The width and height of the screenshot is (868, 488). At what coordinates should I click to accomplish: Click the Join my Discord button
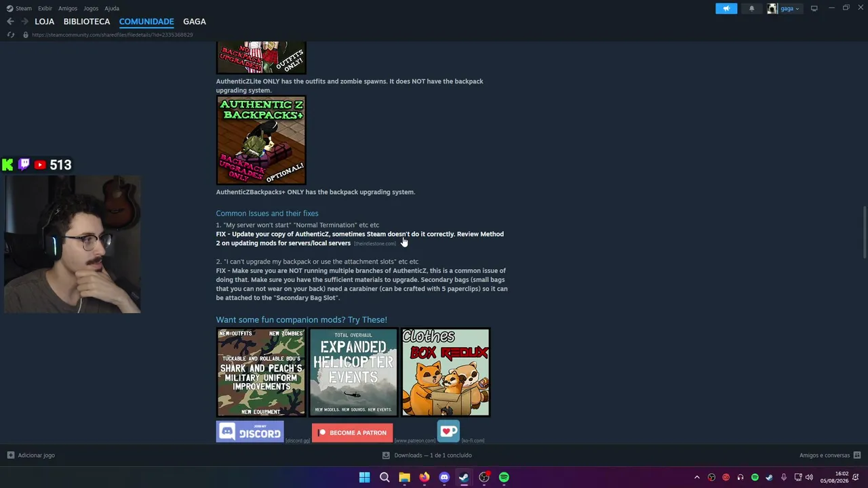pyautogui.click(x=250, y=432)
